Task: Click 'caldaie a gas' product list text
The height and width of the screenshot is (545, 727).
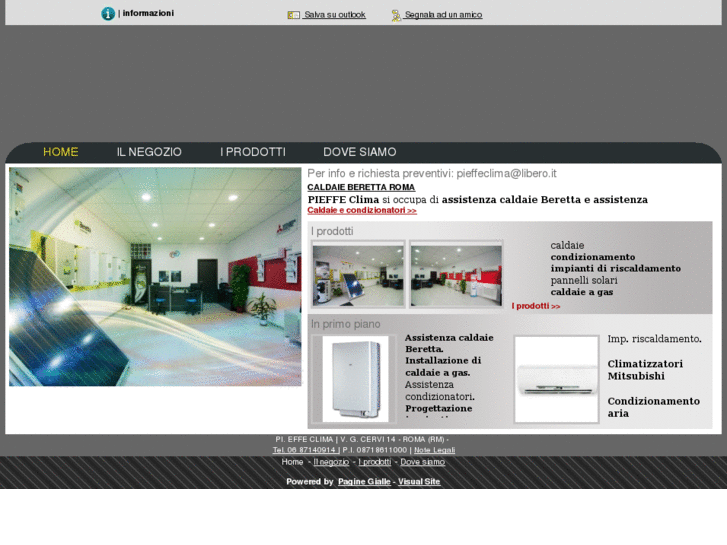Action: [582, 292]
